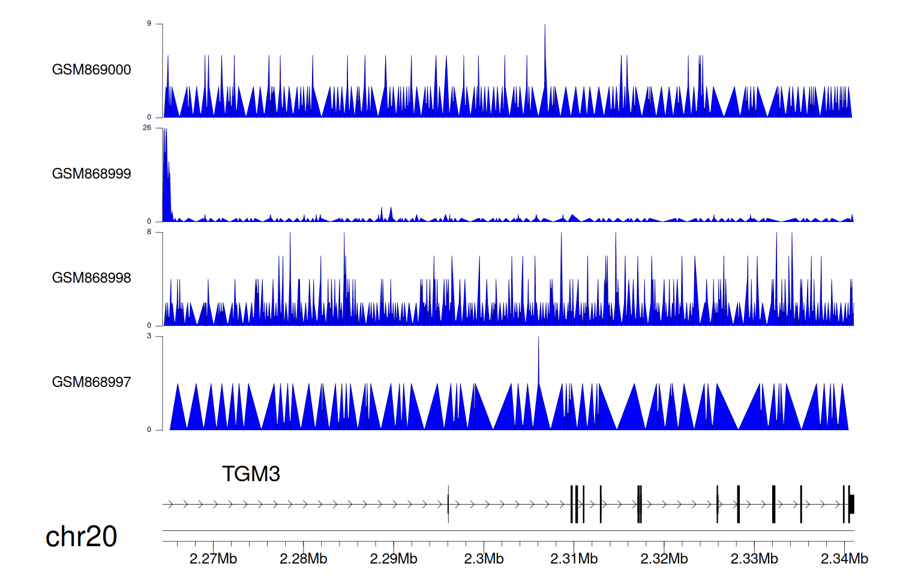Image resolution: width=900 pixels, height=588 pixels.
Task: Click the TGM3 gene name
Action: [251, 474]
